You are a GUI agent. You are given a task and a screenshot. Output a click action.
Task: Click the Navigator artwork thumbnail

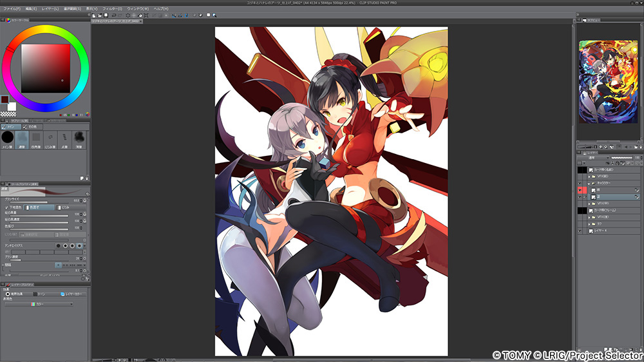pyautogui.click(x=609, y=82)
